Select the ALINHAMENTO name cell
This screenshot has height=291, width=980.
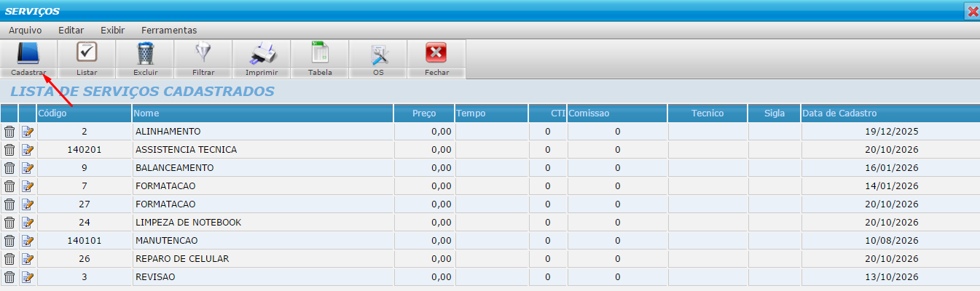(x=262, y=132)
